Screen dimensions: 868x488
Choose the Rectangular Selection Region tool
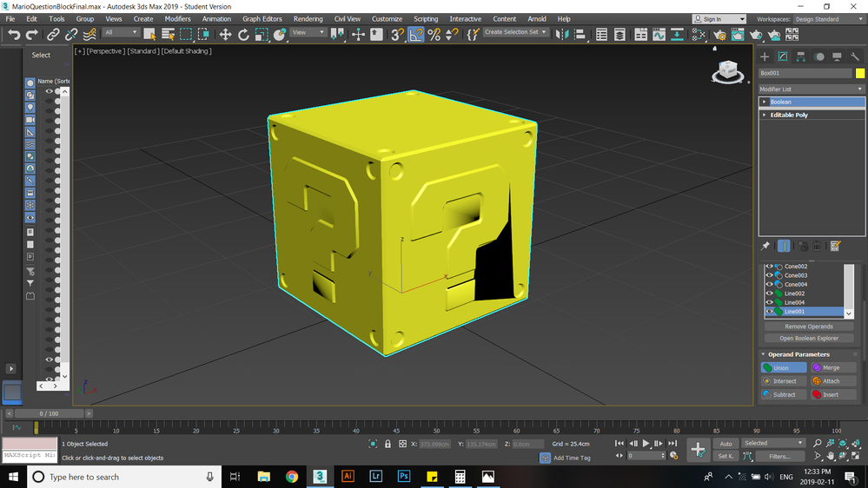point(186,35)
